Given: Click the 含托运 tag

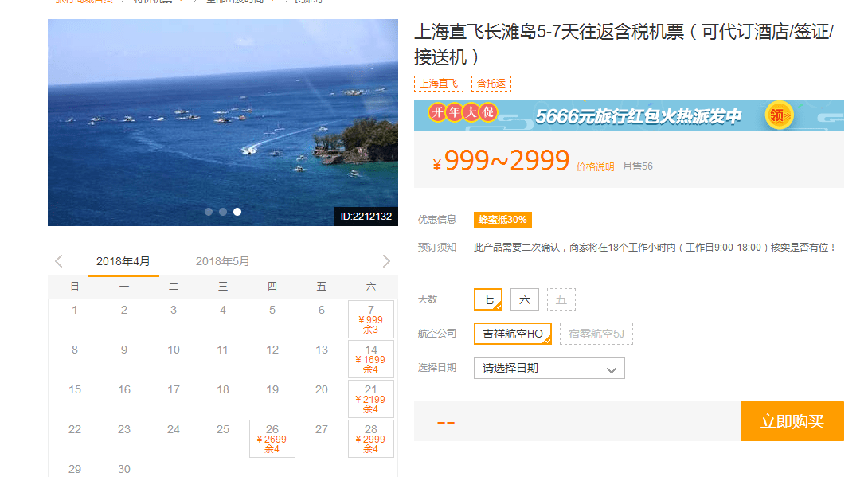Looking at the screenshot, I should (491, 84).
